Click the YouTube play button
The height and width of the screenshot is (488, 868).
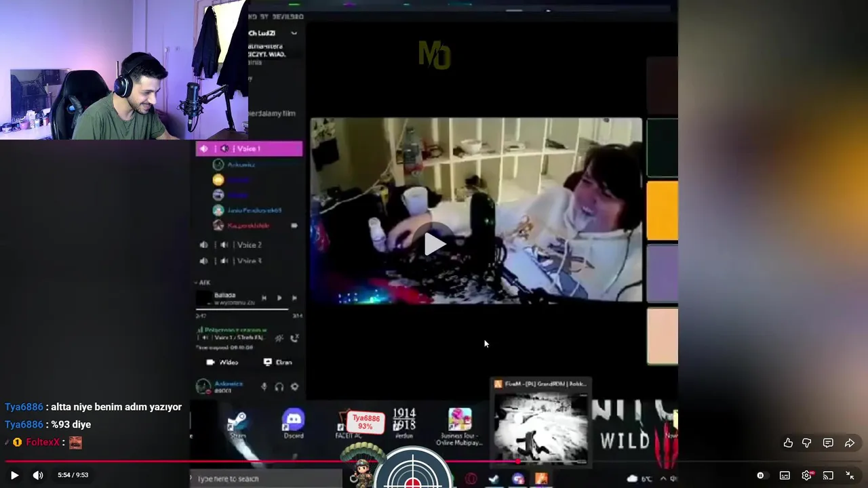coord(14,475)
